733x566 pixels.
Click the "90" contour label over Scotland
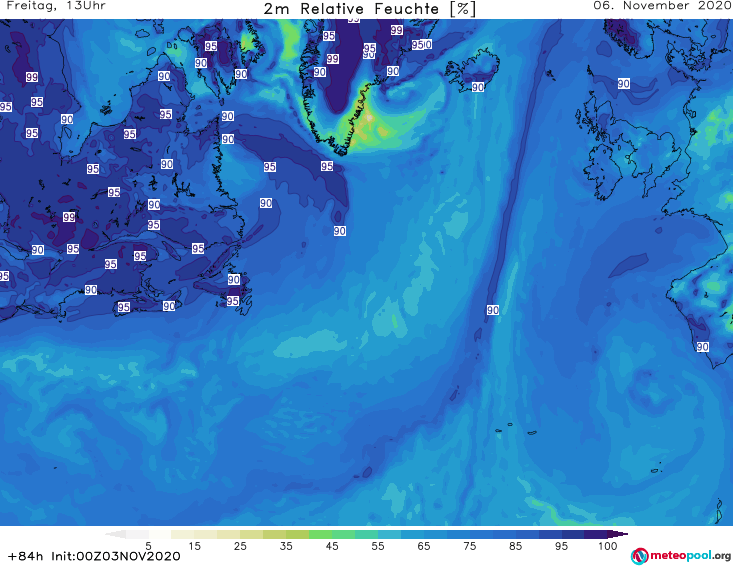pyautogui.click(x=624, y=84)
